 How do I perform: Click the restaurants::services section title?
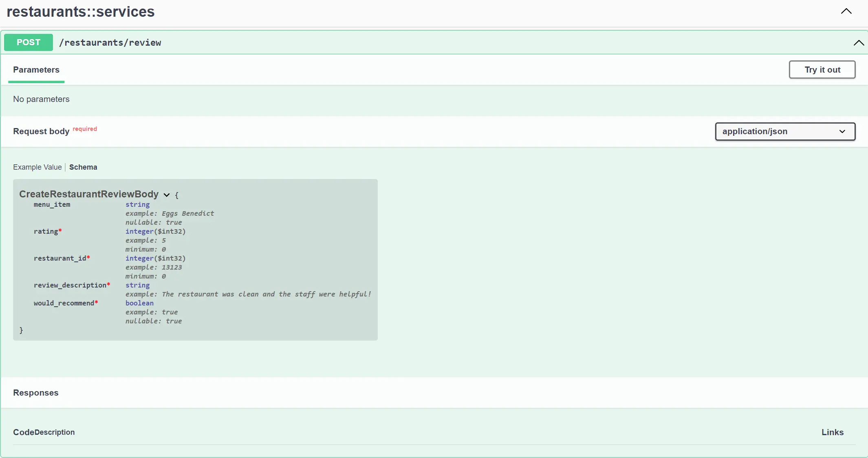(x=81, y=11)
